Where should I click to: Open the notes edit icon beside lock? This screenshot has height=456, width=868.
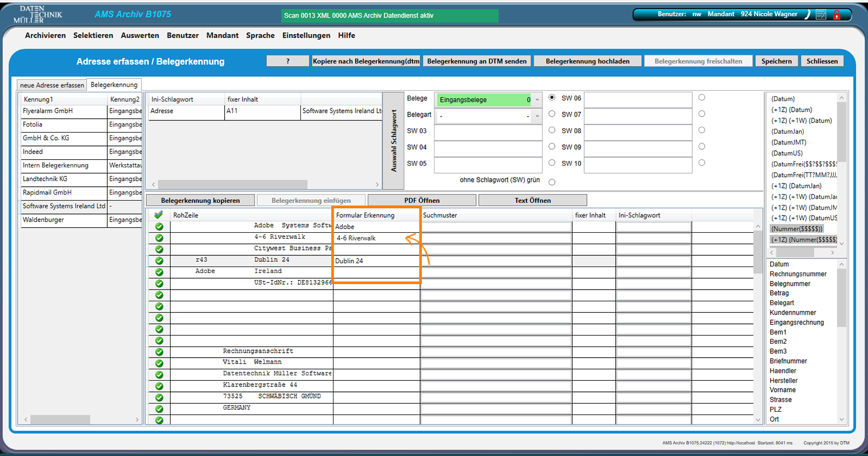(x=821, y=15)
